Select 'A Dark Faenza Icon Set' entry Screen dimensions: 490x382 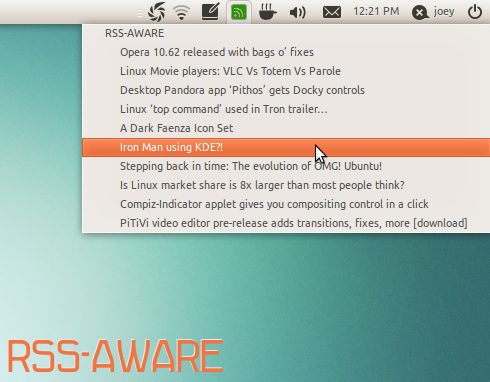click(286, 128)
